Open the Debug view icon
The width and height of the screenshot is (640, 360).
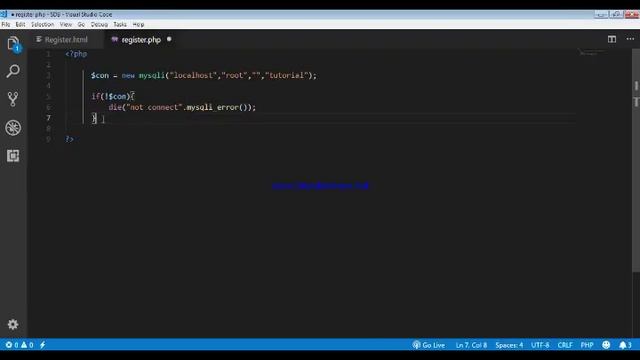pos(13,127)
